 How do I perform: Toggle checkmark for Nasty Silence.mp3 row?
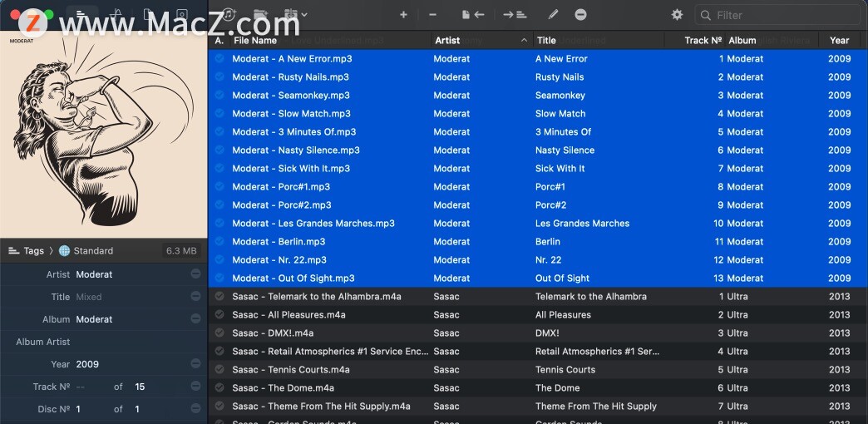219,150
